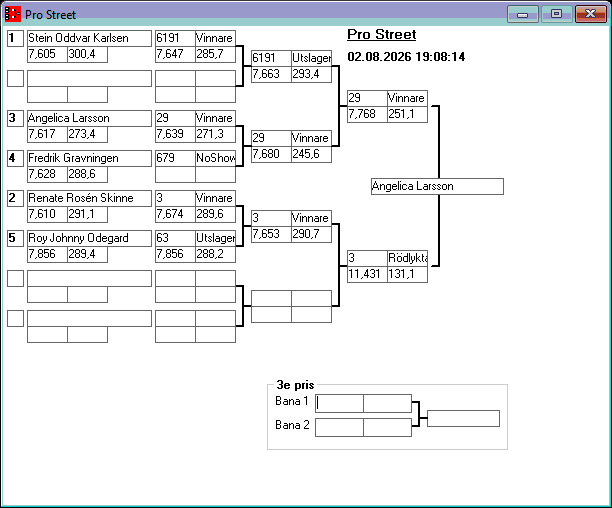The height and width of the screenshot is (508, 612).
Task: Select the Angelica Larsson qualifier name field
Action: click(x=89, y=118)
